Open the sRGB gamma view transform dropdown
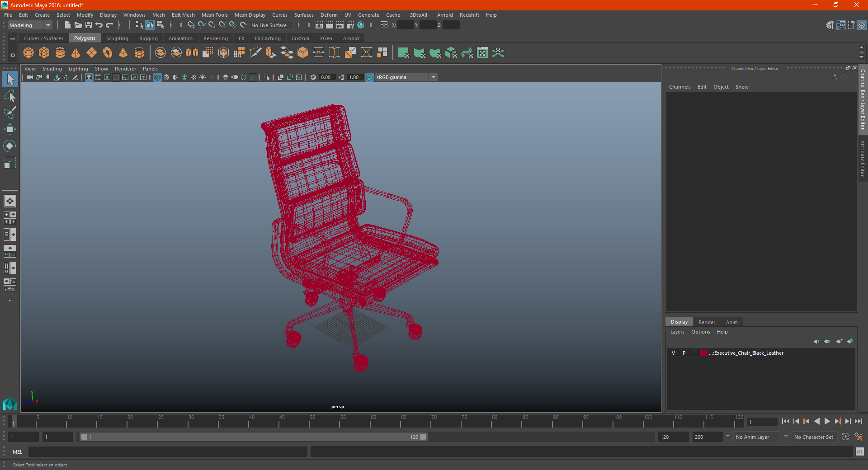868x470 pixels. 406,77
